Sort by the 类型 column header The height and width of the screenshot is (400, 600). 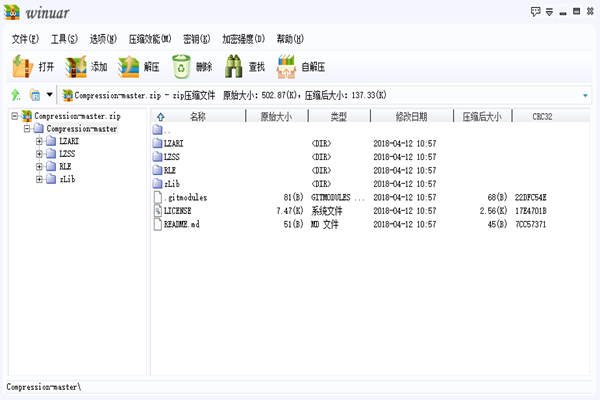click(x=339, y=116)
